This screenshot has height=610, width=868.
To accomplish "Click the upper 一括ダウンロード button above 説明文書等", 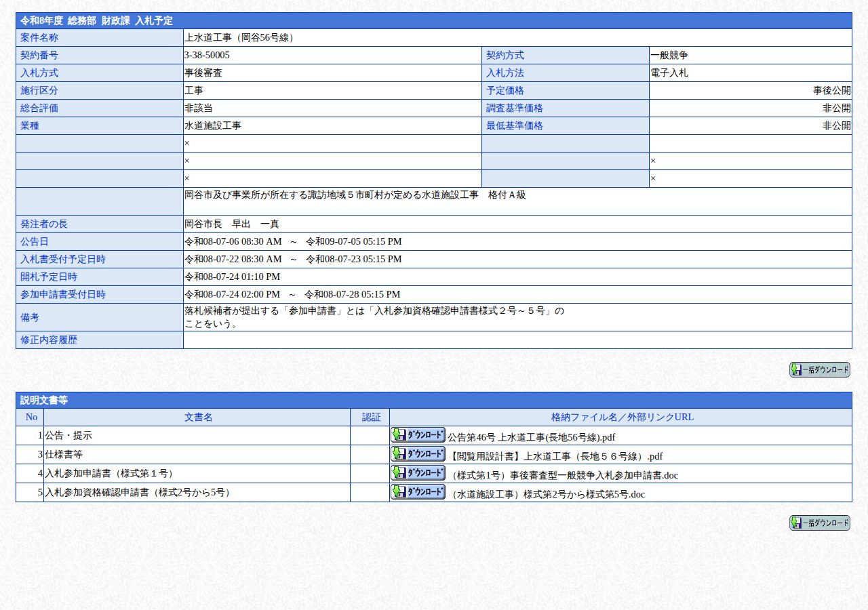I will point(820,370).
